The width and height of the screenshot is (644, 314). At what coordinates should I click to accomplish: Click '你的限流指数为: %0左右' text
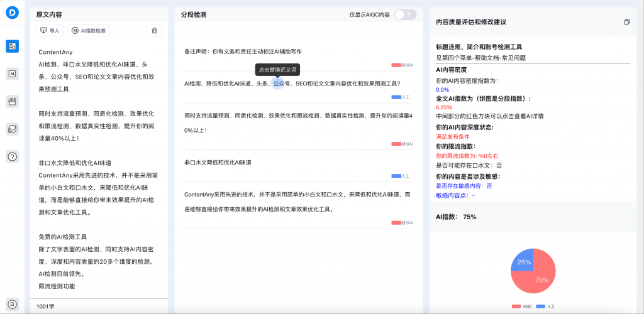coord(467,156)
